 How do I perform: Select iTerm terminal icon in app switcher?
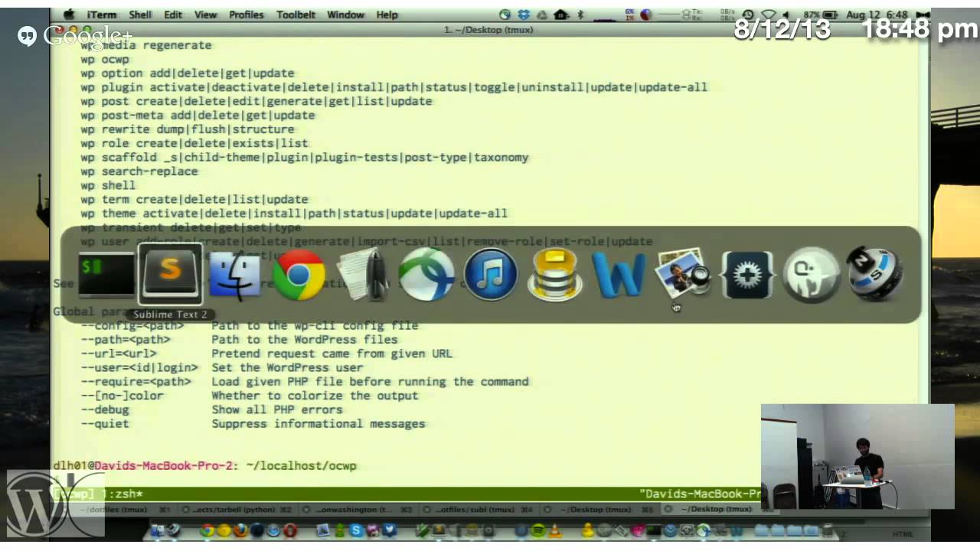tap(106, 274)
